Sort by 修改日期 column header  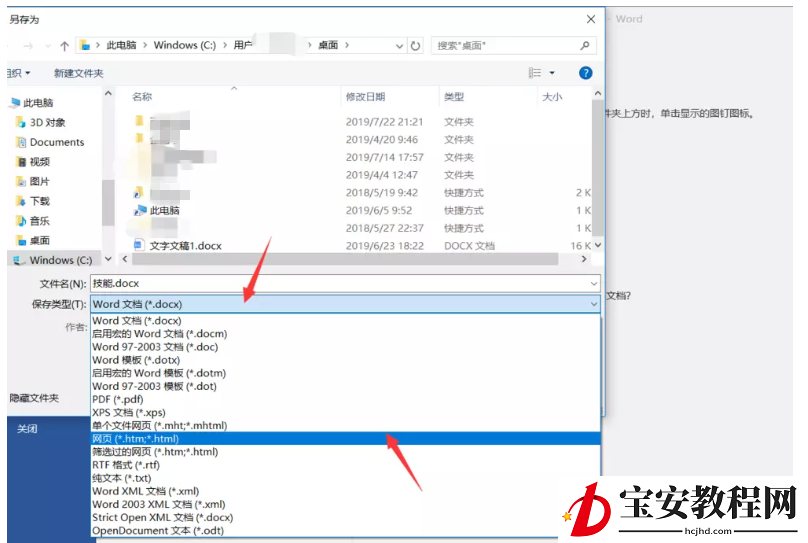pyautogui.click(x=365, y=96)
